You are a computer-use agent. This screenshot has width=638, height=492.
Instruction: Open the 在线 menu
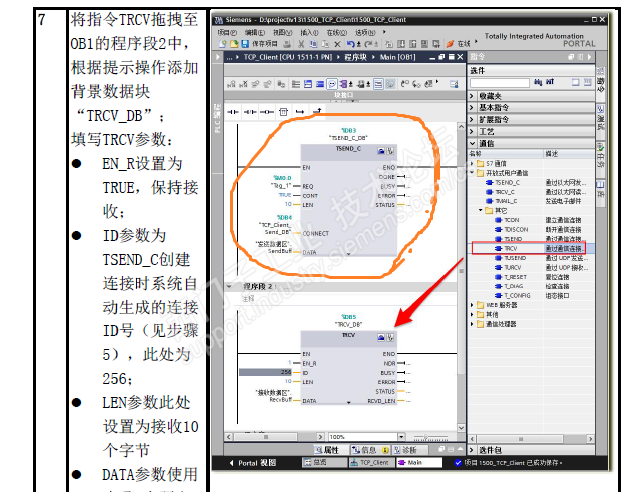(x=336, y=32)
